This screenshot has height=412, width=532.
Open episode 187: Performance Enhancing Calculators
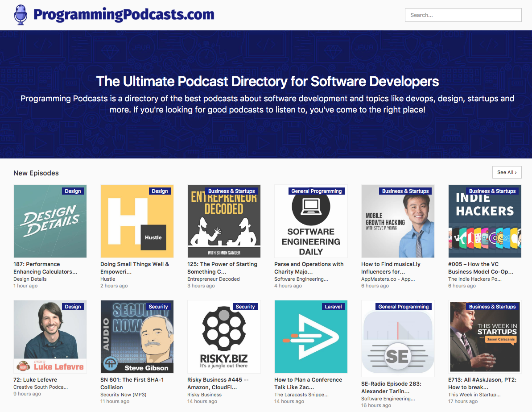coord(45,268)
